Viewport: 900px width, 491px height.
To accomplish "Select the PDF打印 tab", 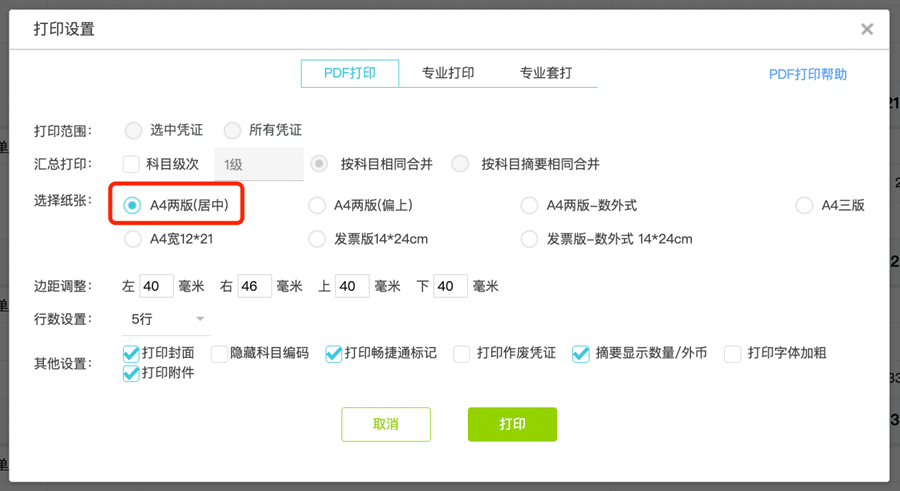I will (350, 73).
